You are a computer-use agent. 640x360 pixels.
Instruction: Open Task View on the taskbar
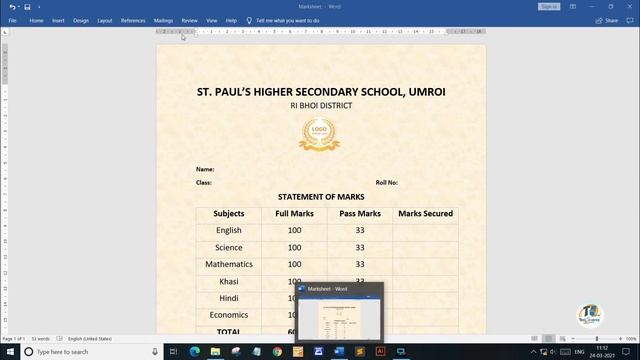coord(173,351)
